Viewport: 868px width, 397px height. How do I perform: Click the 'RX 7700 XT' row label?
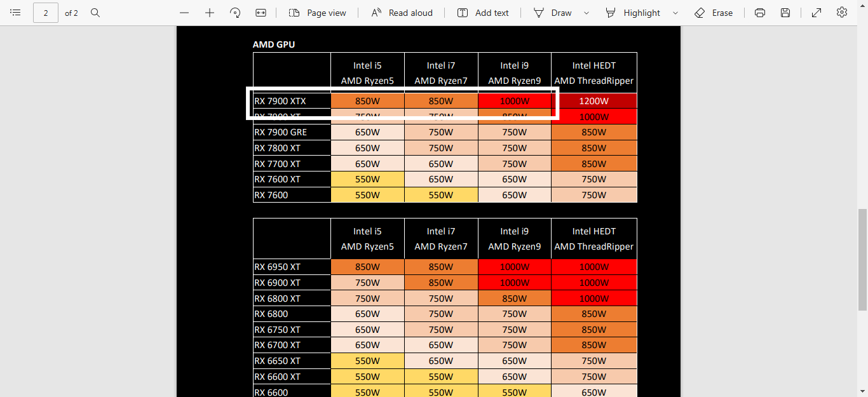coord(278,164)
